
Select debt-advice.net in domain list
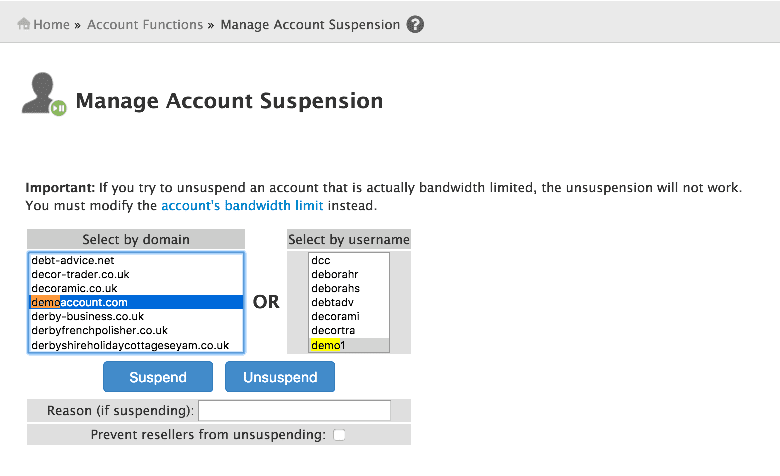72,260
